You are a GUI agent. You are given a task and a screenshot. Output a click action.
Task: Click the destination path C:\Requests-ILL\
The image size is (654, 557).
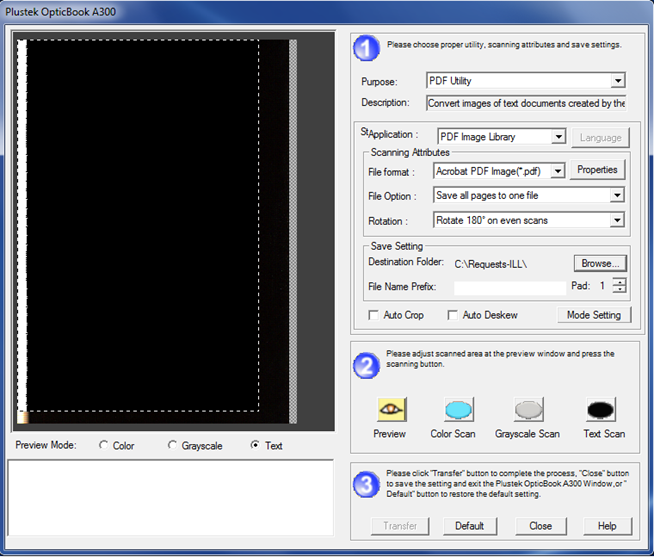pyautogui.click(x=490, y=265)
